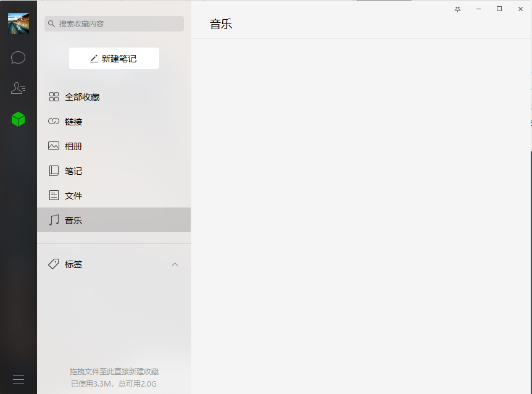
Task: Open the 笔记 category
Action: click(x=114, y=171)
